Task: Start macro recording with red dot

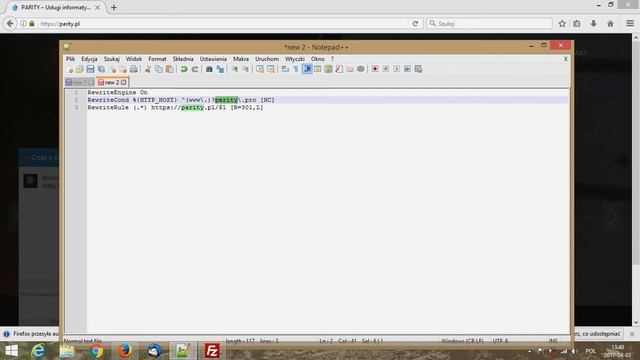Action: click(x=375, y=69)
